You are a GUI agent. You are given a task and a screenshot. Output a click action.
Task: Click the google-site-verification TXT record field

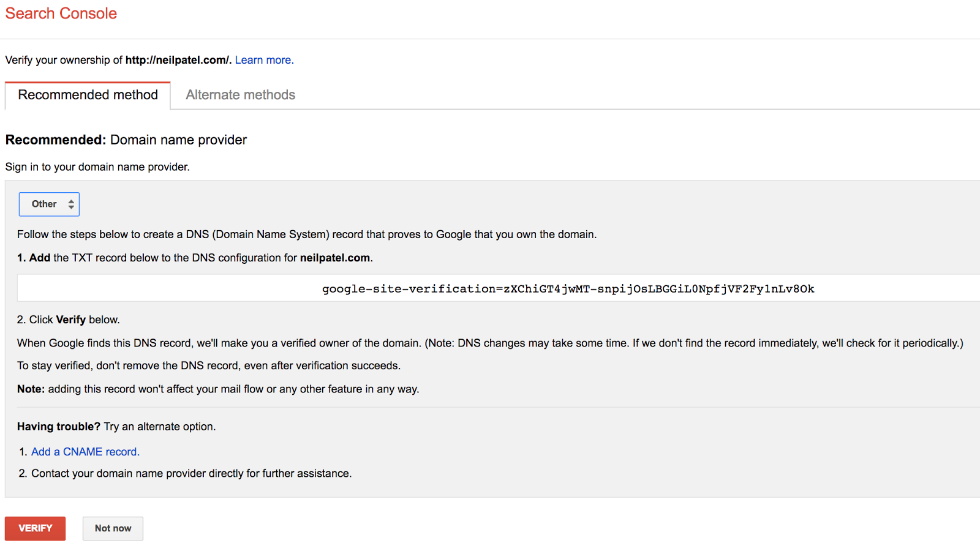pos(499,288)
